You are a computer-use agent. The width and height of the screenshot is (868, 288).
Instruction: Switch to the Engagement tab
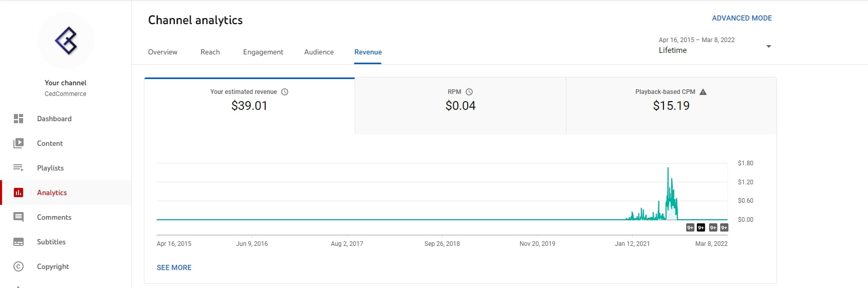coord(263,52)
